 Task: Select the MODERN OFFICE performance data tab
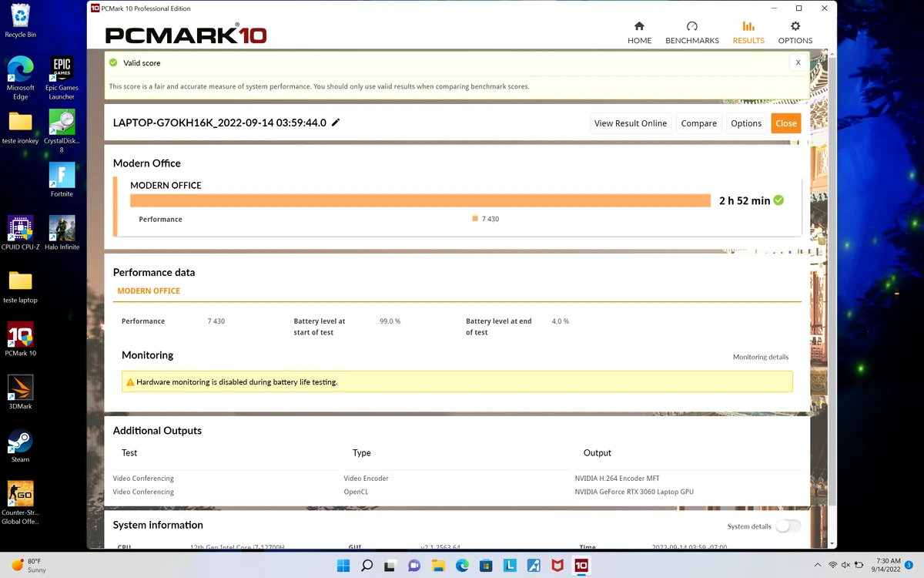(149, 291)
